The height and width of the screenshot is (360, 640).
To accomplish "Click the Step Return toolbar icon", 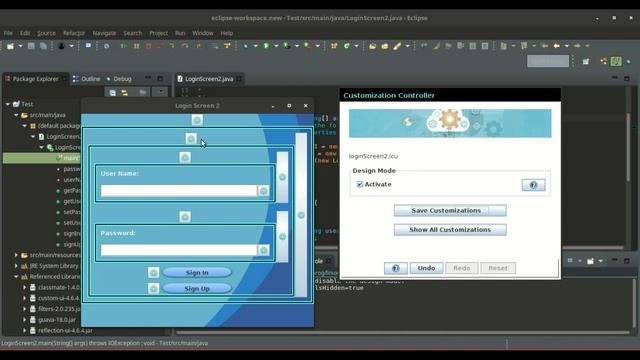I will [x=198, y=46].
